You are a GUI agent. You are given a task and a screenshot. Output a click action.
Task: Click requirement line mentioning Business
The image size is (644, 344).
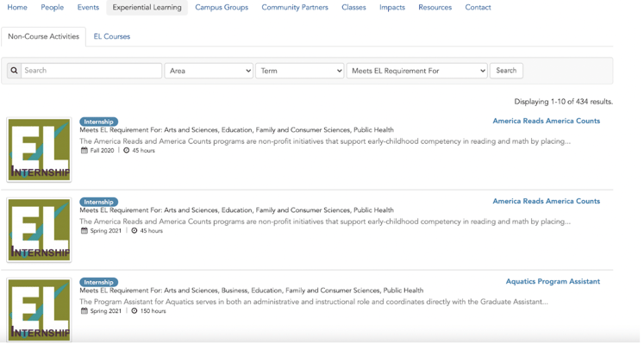point(252,291)
